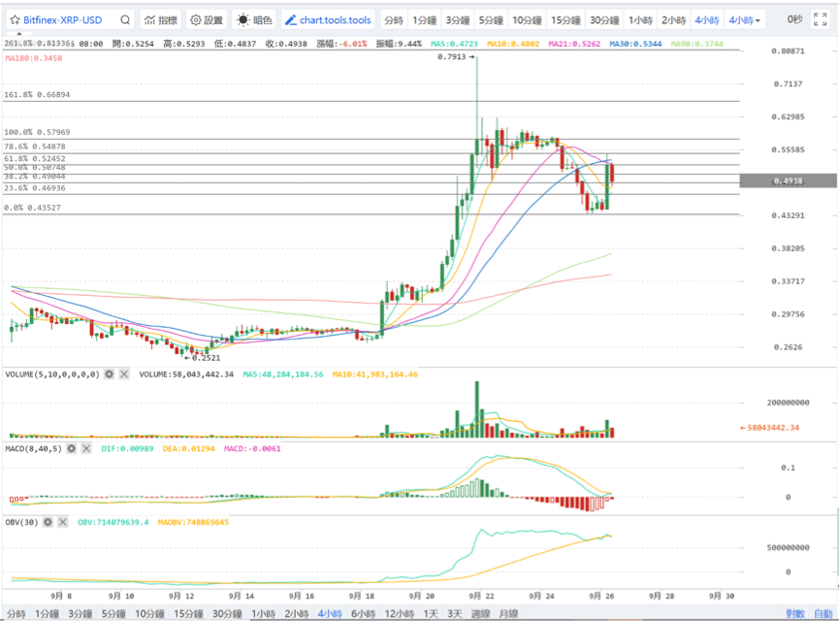Click the 0.4938 current price label
The height and width of the screenshot is (621, 840).
point(787,180)
